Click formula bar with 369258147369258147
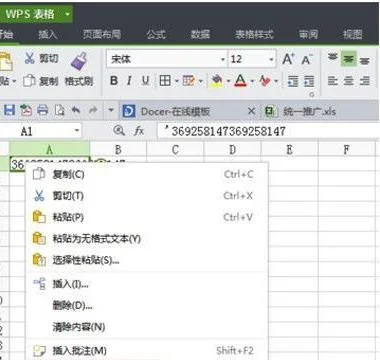 click(x=268, y=131)
